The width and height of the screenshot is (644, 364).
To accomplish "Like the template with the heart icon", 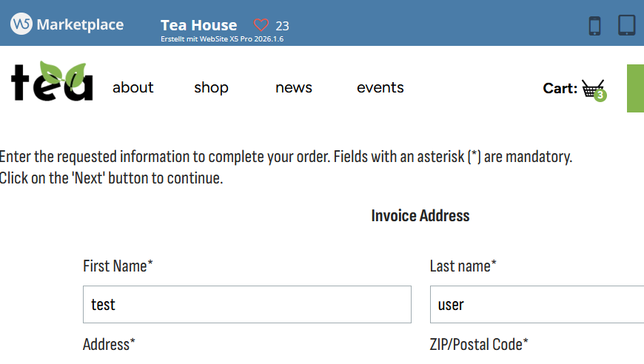I will [x=261, y=25].
